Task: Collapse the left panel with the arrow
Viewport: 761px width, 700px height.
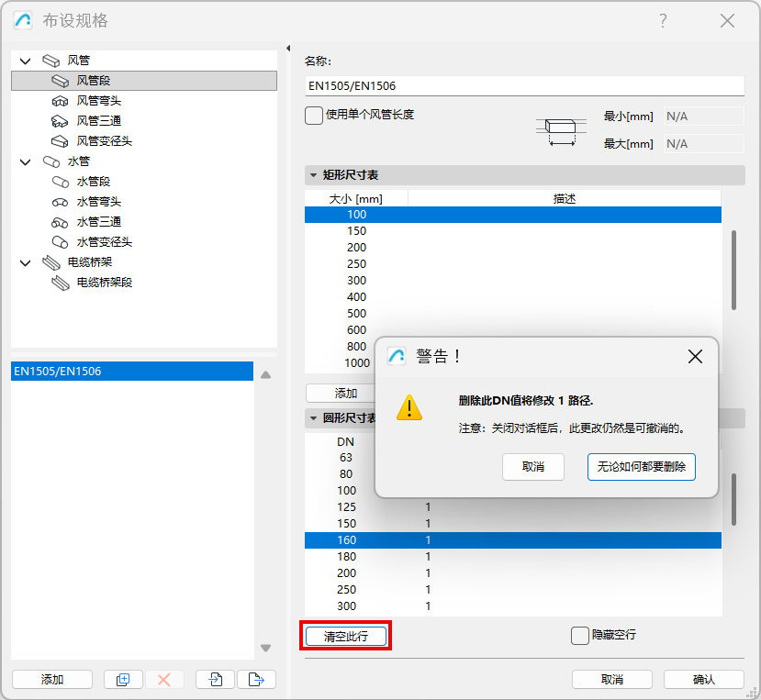Action: (288, 48)
